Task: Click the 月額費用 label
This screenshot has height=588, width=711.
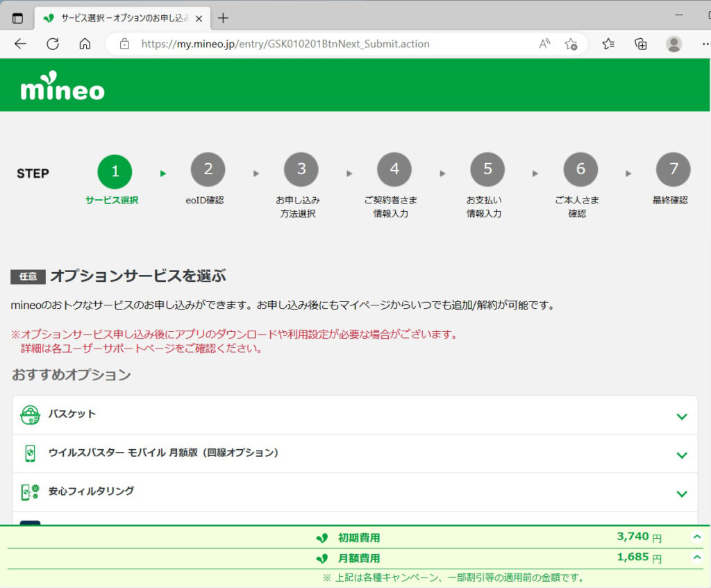Action: (359, 558)
